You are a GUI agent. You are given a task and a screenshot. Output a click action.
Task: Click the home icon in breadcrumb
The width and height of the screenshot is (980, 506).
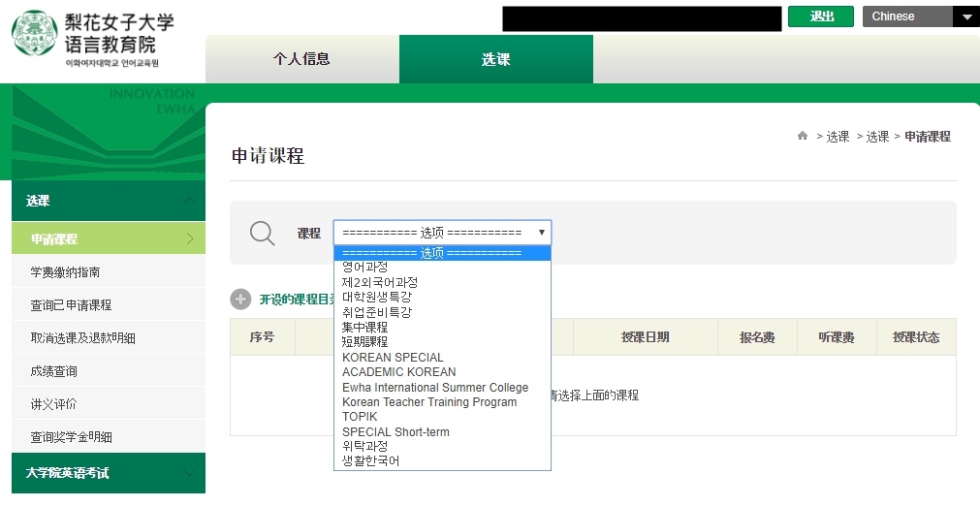803,136
